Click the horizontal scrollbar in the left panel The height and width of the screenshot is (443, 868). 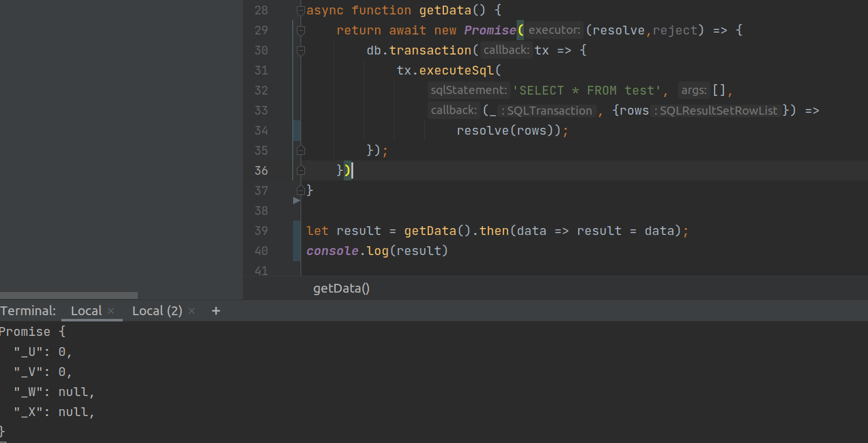click(69, 295)
